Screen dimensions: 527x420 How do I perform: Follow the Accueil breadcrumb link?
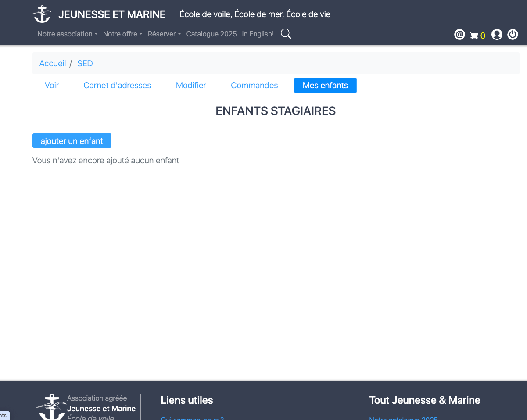(x=53, y=64)
